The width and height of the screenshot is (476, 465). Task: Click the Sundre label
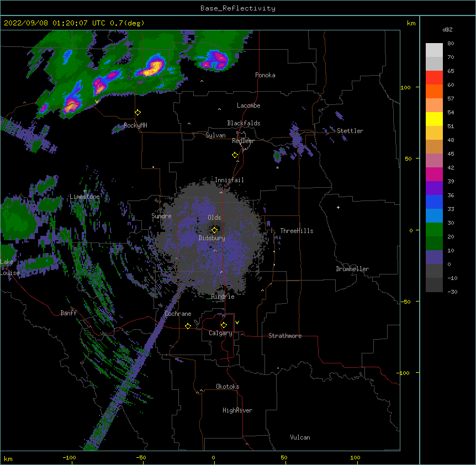[161, 216]
